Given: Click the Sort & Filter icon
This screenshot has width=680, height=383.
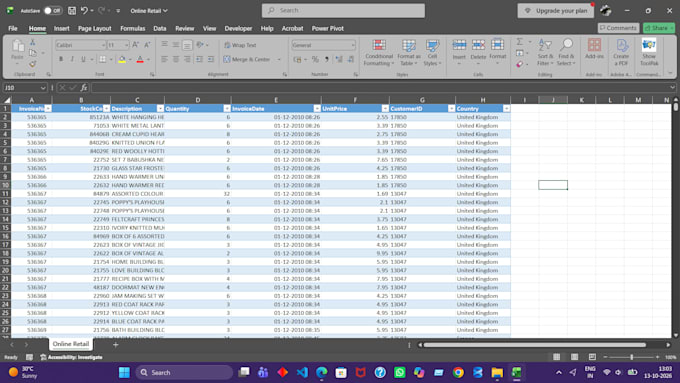Looking at the screenshot, I should (x=545, y=45).
